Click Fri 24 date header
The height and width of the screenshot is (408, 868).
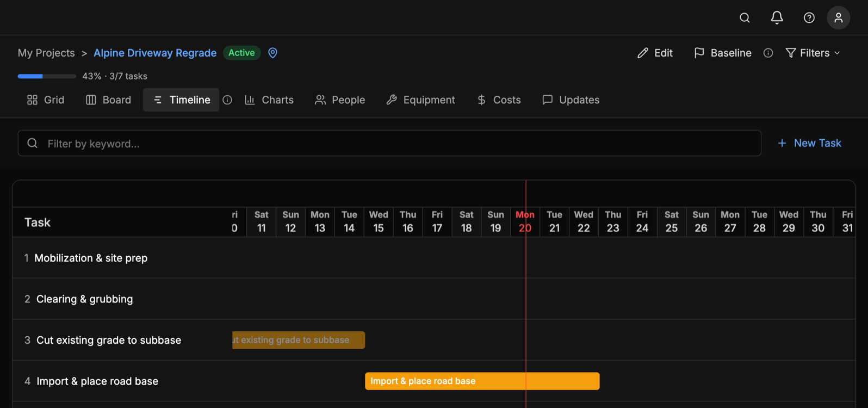642,221
